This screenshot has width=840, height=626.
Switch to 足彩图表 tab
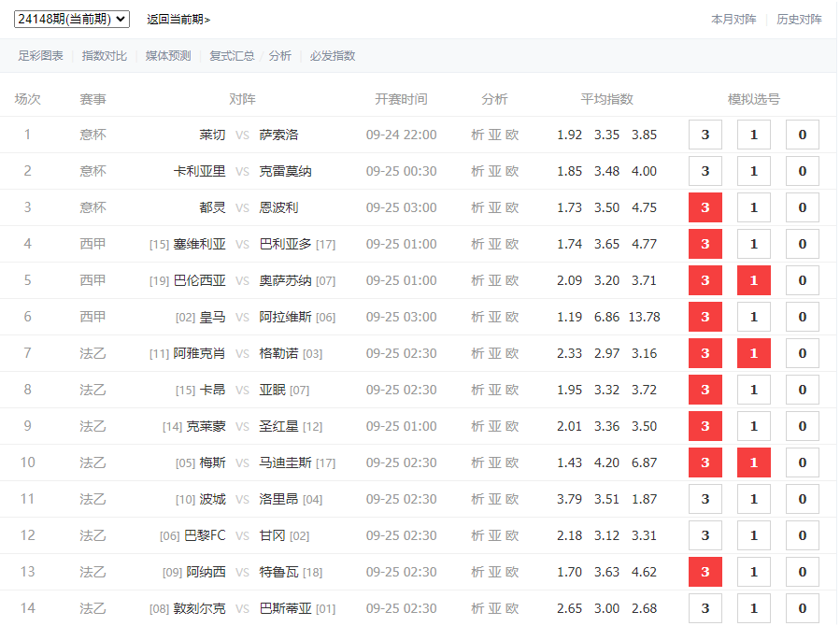[x=41, y=56]
